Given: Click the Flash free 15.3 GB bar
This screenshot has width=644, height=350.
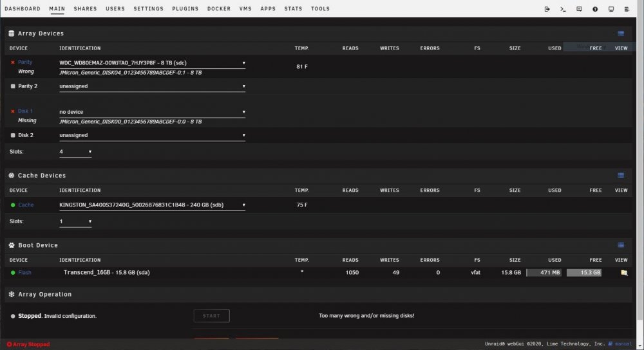Looking at the screenshot, I should pyautogui.click(x=584, y=272).
